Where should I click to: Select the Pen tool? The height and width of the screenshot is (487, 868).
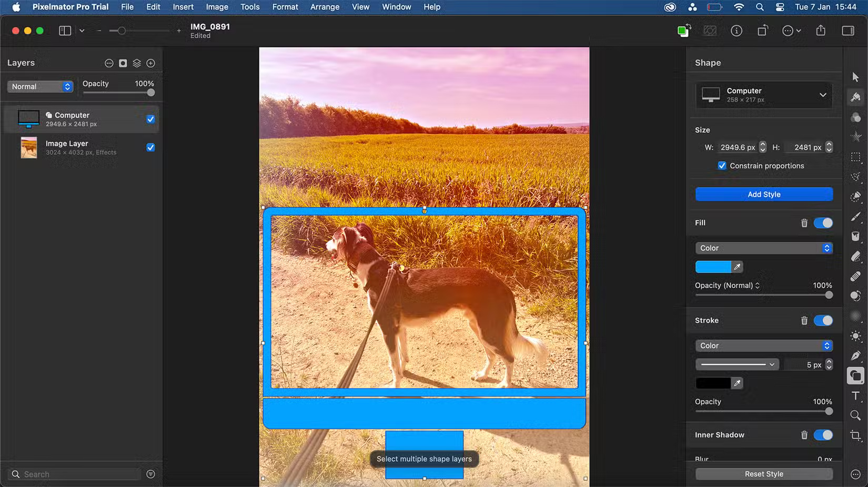click(x=855, y=356)
